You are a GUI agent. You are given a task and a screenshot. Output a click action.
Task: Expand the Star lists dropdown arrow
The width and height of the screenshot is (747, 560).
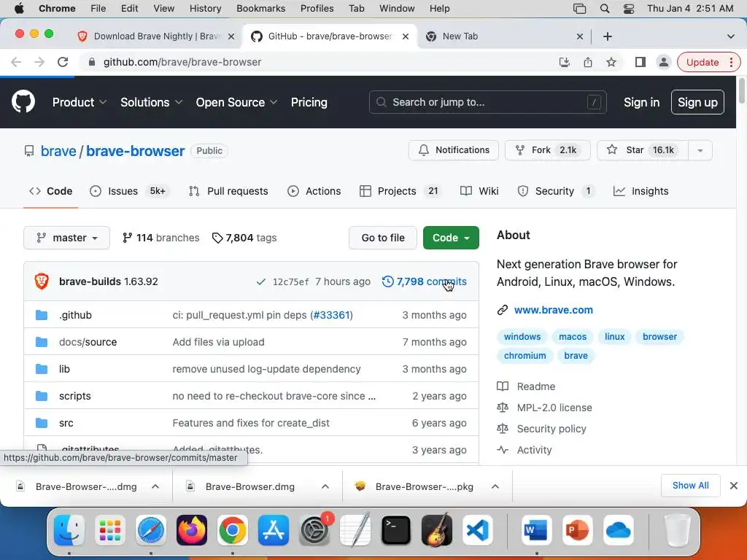point(700,150)
